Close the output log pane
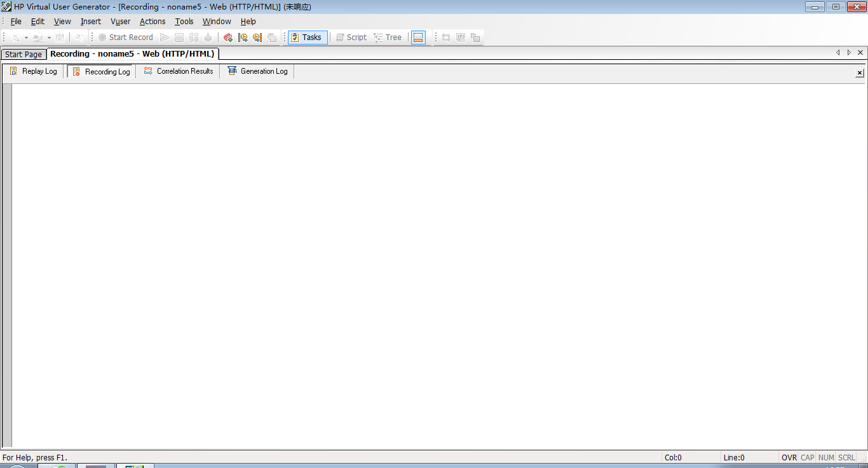 pyautogui.click(x=860, y=73)
